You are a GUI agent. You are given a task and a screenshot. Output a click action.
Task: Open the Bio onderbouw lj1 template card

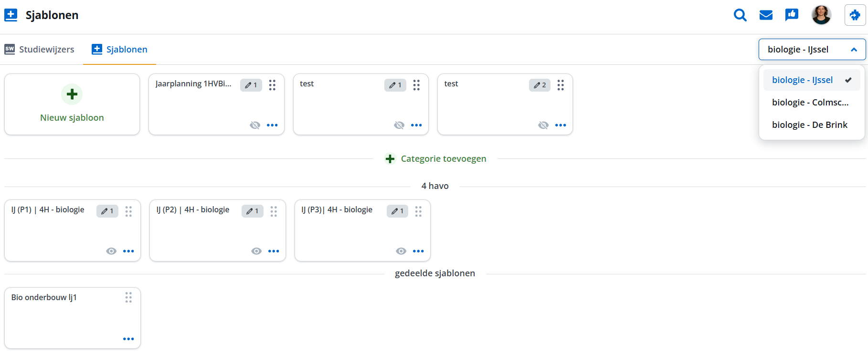pos(44,298)
